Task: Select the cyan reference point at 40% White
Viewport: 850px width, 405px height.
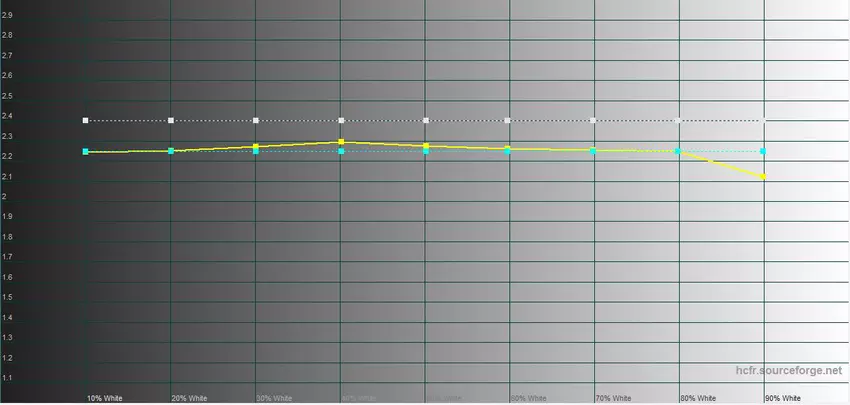Action: (x=341, y=152)
